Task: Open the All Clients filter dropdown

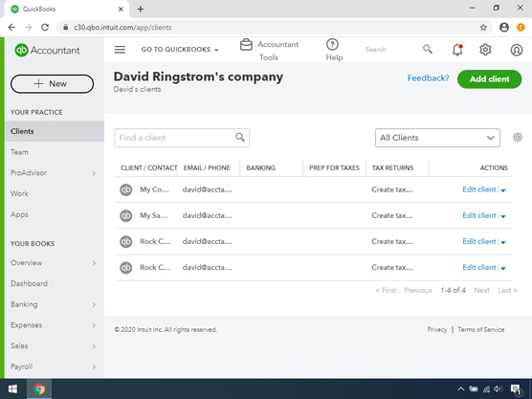Action: click(x=437, y=138)
